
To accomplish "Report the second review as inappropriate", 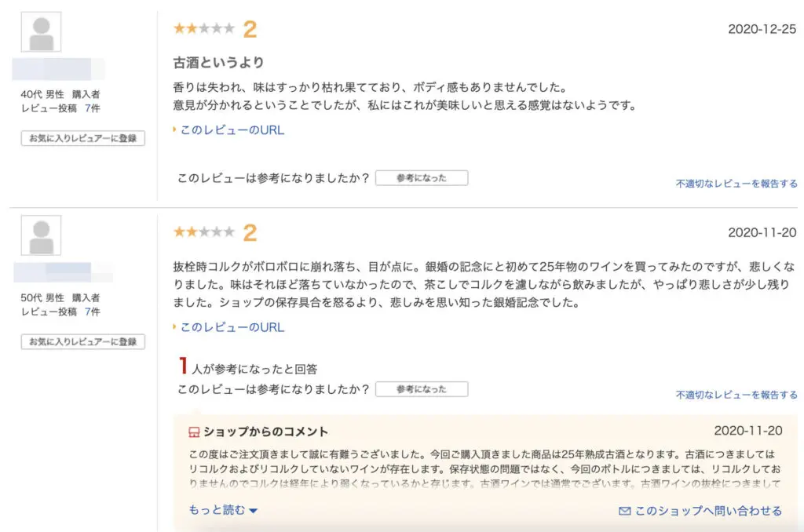I will point(736,395).
